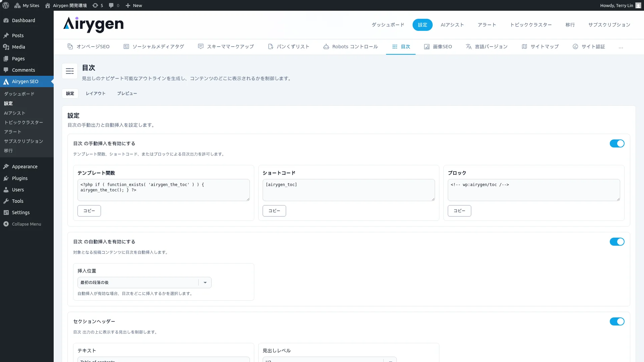Toggle the セクションヘッダー switch
This screenshot has width=644, height=362.
(x=617, y=321)
